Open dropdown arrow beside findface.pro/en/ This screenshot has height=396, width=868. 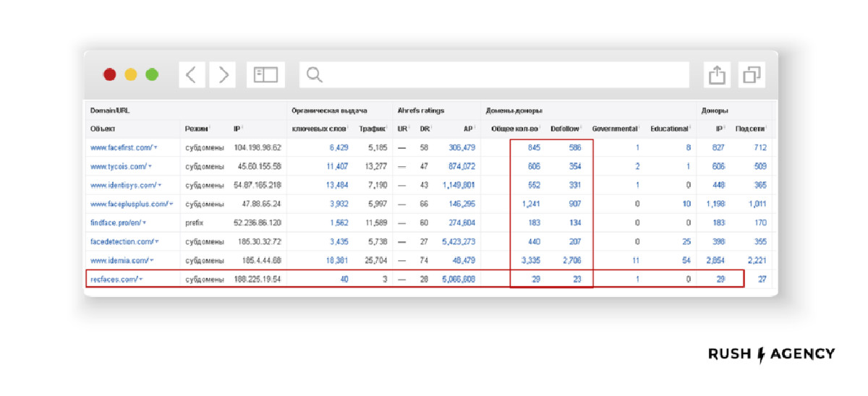[145, 223]
